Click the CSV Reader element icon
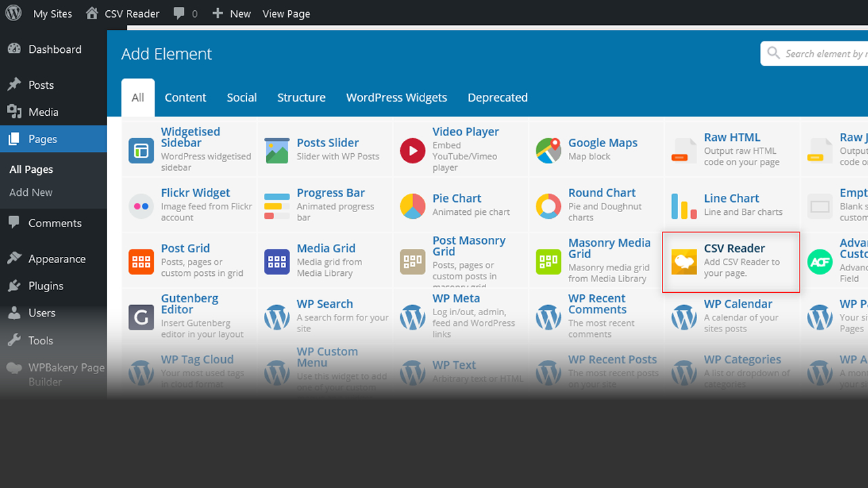The width and height of the screenshot is (868, 488). [684, 262]
